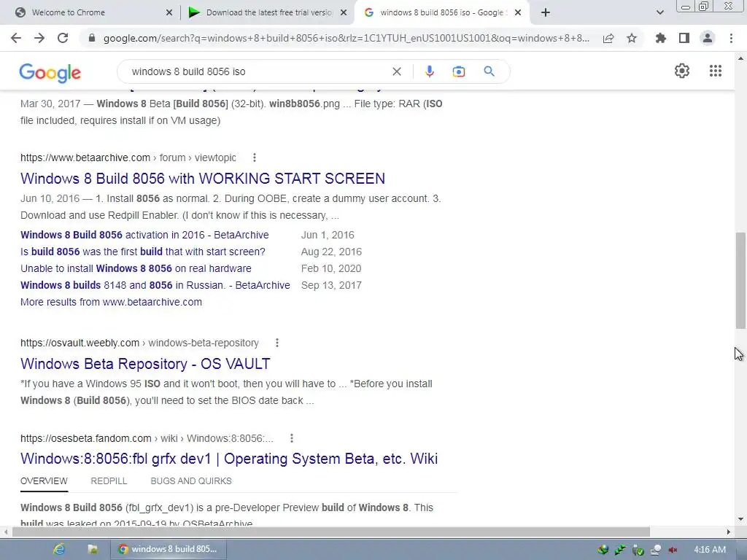The height and width of the screenshot is (560, 747).
Task: Open options for osvault.weebly result
Action: pos(276,343)
